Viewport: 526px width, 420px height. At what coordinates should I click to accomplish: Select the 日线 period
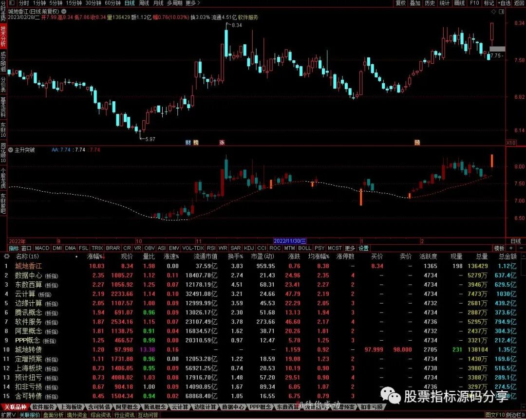point(130,3)
